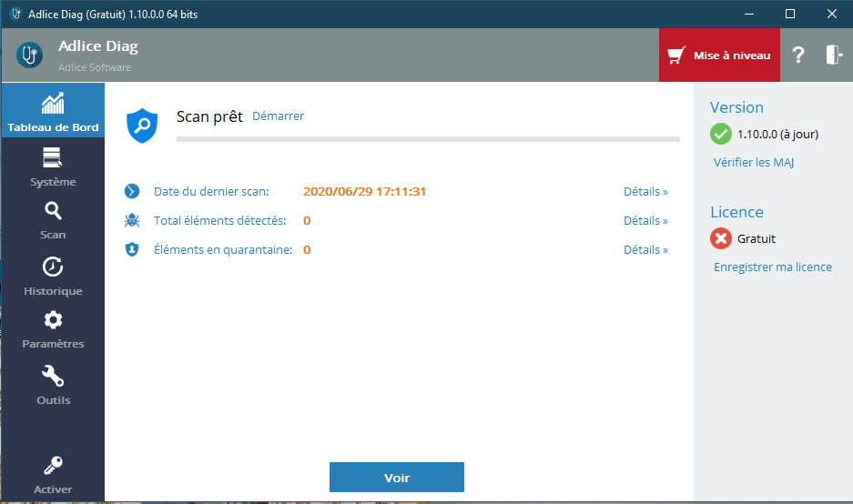Start the scan via Démarrer link
The image size is (853, 504).
[x=278, y=116]
